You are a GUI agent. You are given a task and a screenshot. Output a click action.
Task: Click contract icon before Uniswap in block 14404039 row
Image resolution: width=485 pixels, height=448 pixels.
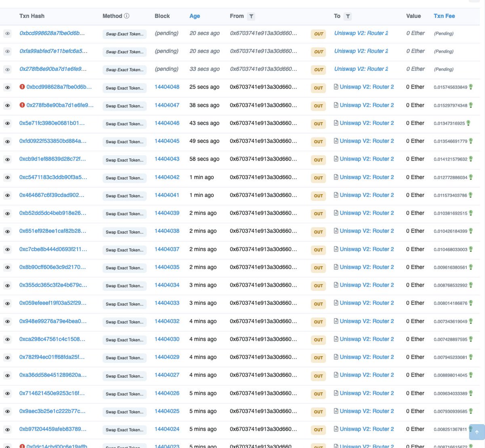pos(336,213)
